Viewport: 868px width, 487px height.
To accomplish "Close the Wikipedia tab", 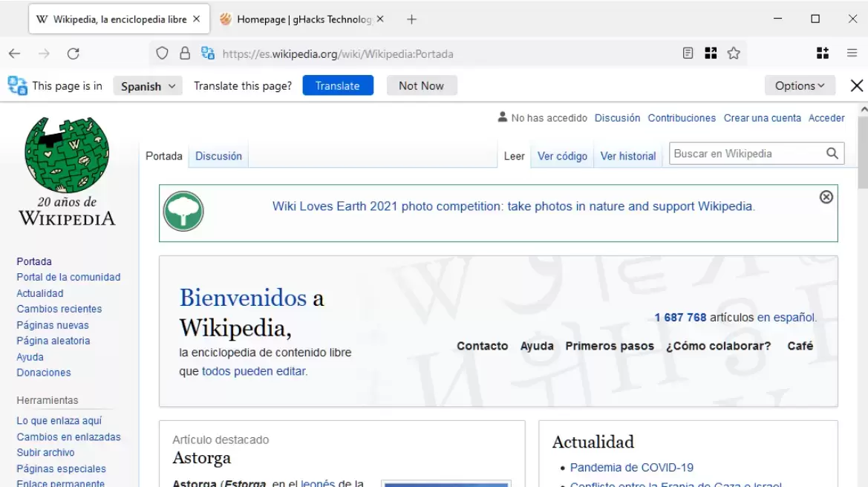I will 197,19.
